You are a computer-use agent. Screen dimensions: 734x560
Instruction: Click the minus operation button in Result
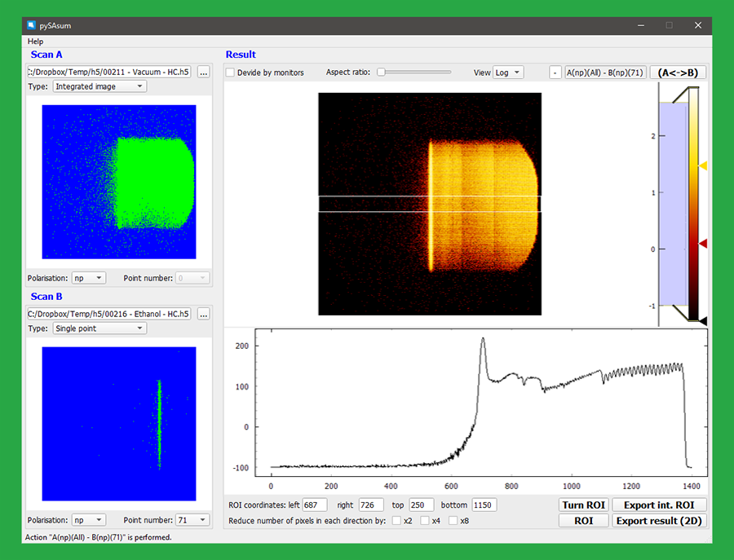(555, 73)
